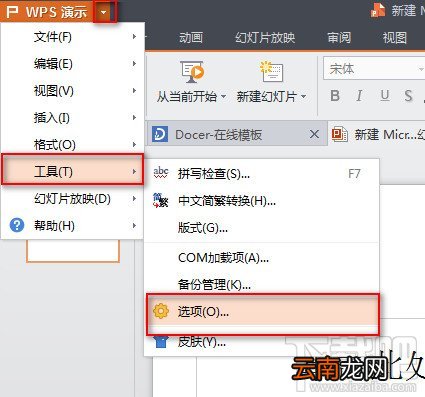The width and height of the screenshot is (425, 397).
Task: Switch to the 动画 ribbon tab
Action: (191, 38)
